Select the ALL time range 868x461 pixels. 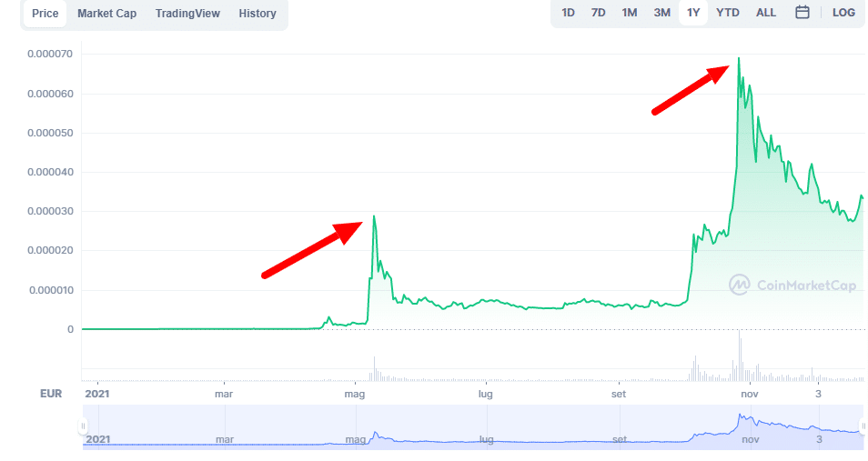766,13
